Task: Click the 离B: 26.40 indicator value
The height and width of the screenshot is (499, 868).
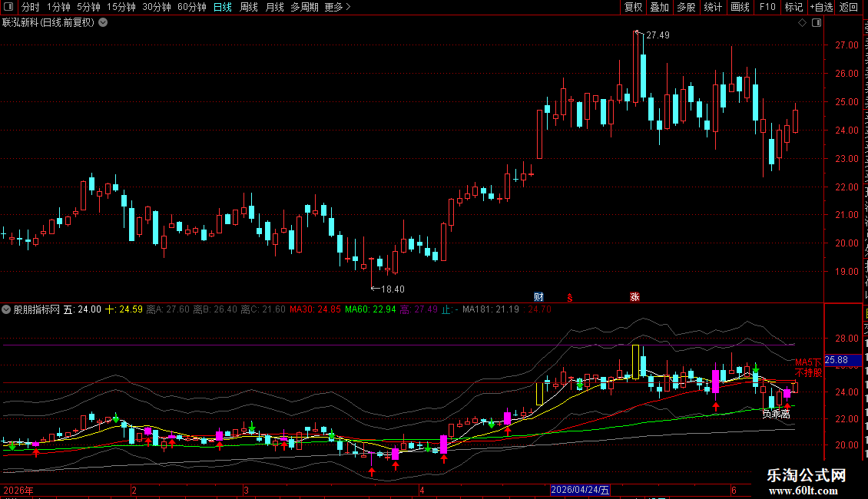Action: (x=215, y=309)
